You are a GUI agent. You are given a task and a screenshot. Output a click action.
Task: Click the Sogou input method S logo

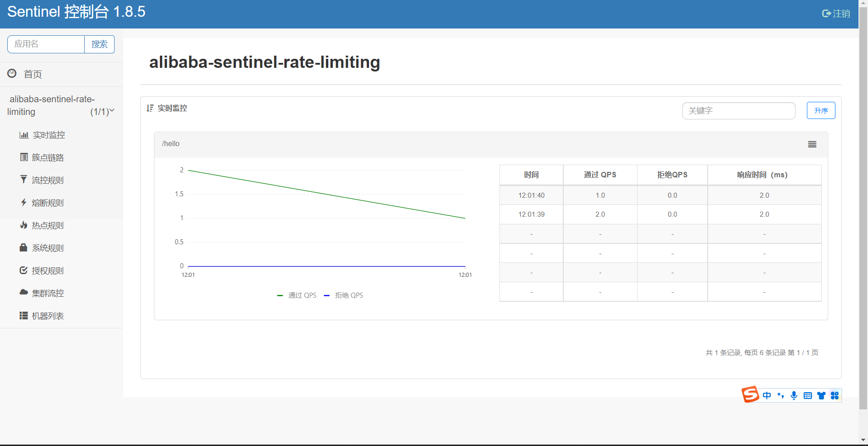tap(750, 394)
